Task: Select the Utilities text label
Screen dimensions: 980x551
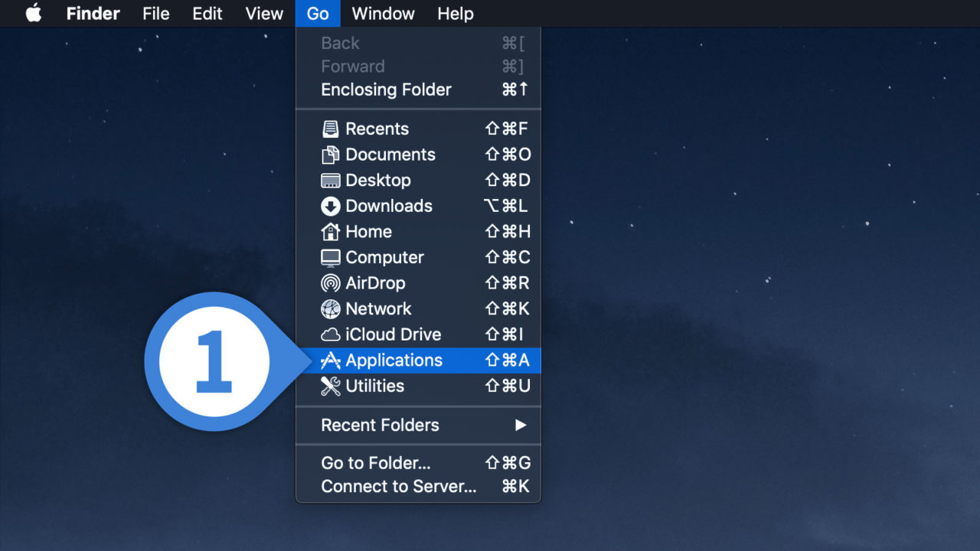Action: click(374, 386)
